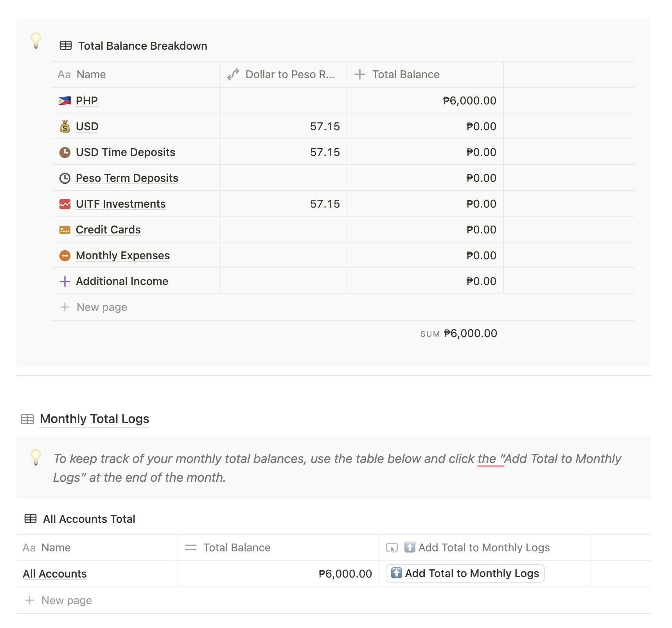Click the italic monthly logs tip text

(337, 468)
